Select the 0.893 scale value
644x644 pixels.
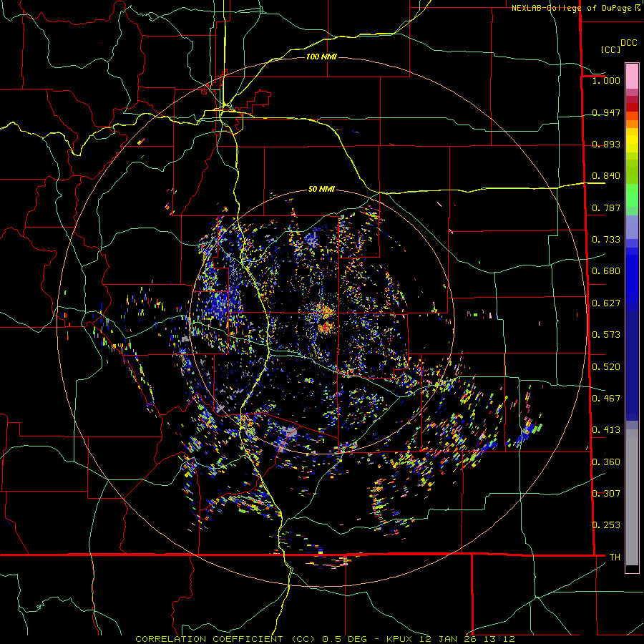[x=606, y=144]
